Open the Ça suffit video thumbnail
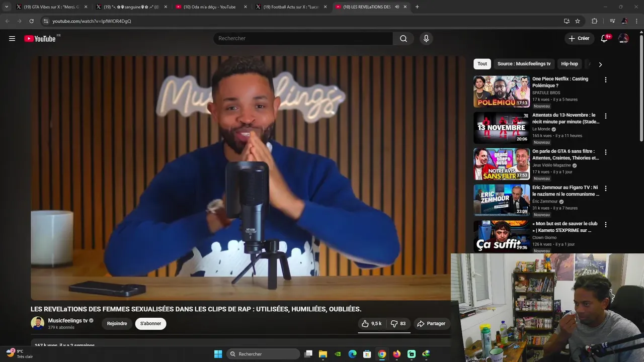The height and width of the screenshot is (362, 644). click(x=501, y=236)
